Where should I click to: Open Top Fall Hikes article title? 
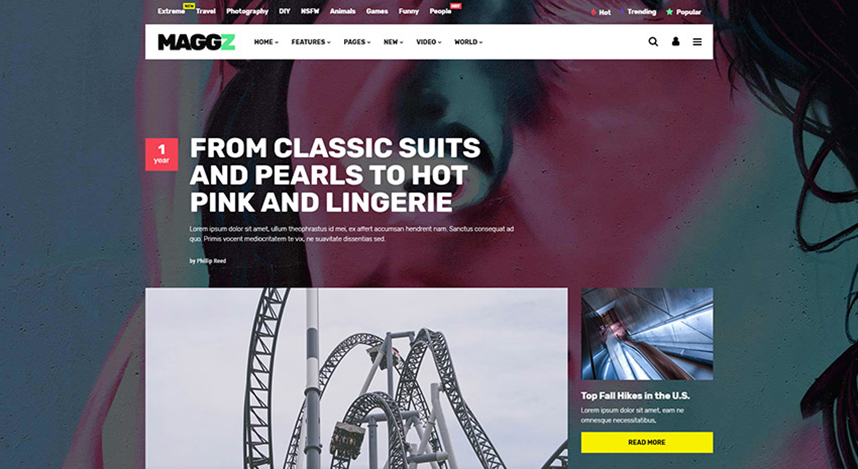tap(635, 396)
